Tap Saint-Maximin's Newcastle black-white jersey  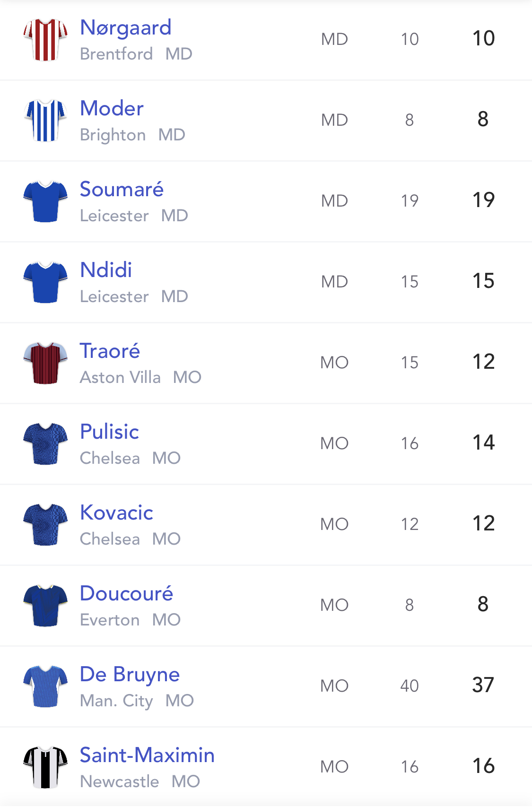45,767
